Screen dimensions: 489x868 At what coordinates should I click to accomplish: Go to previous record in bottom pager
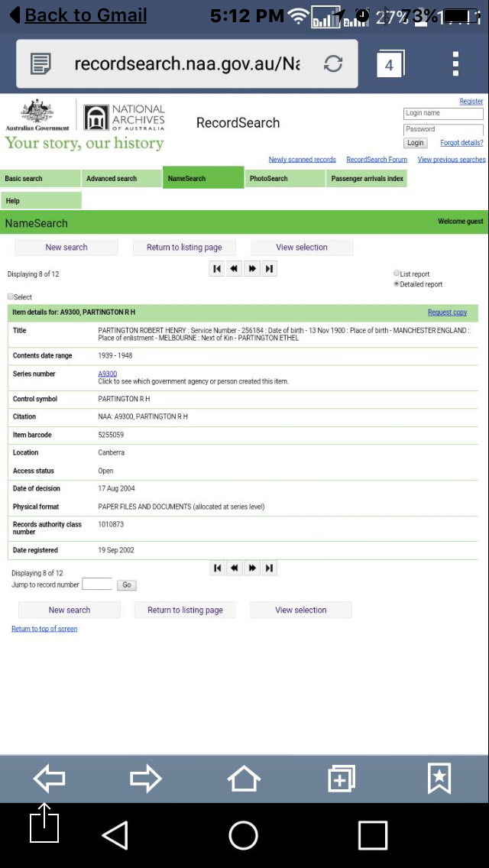[x=235, y=568]
